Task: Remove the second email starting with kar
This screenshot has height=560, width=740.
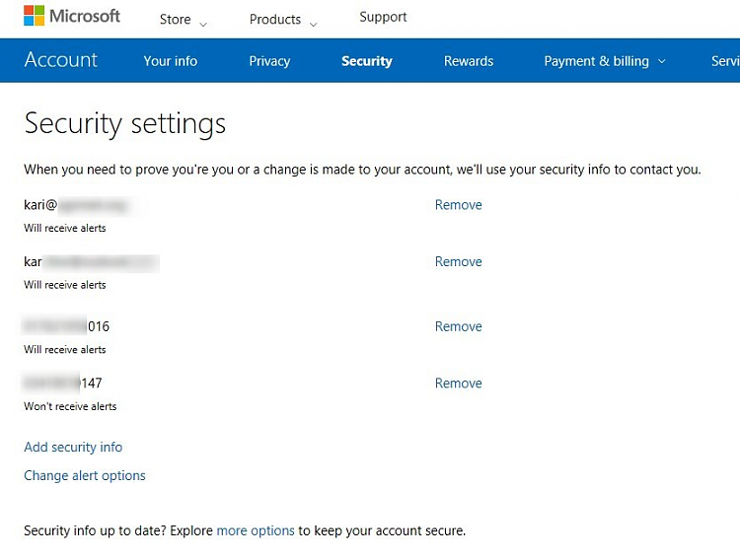Action: 458,262
